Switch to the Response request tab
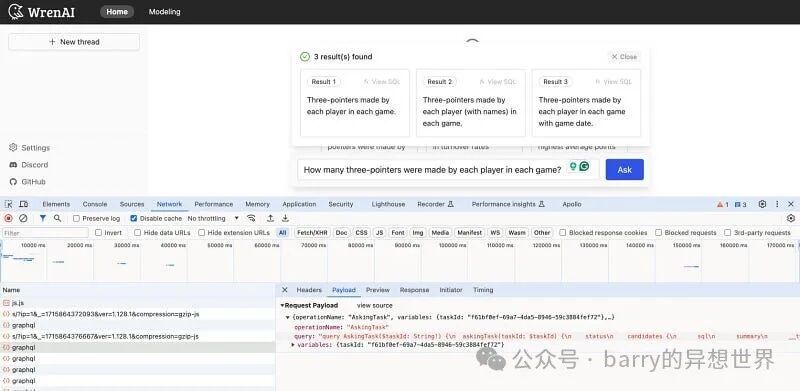The width and height of the screenshot is (800, 391). click(414, 290)
